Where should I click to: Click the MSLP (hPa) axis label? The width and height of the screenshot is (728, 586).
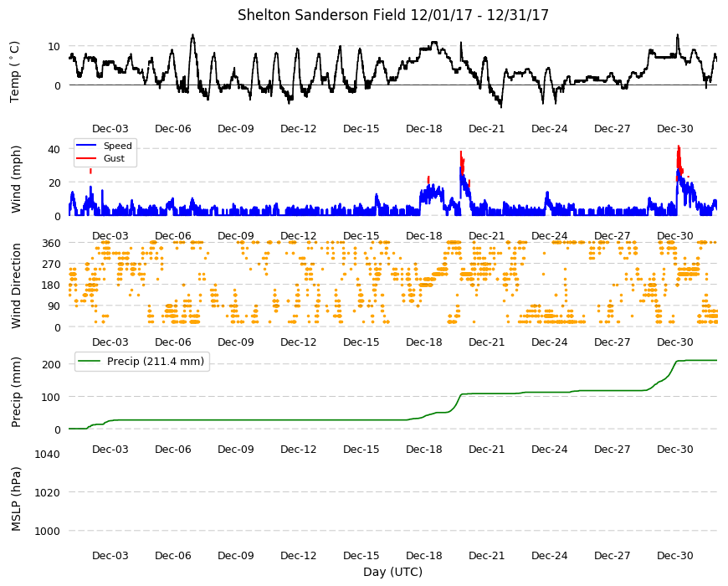click(16, 499)
